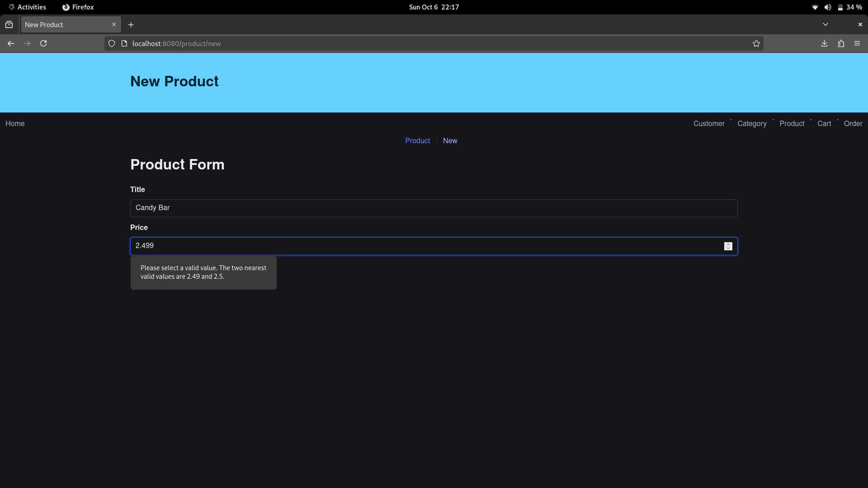This screenshot has width=868, height=488.
Task: Select the Cart navigation menu item
Action: tap(824, 123)
